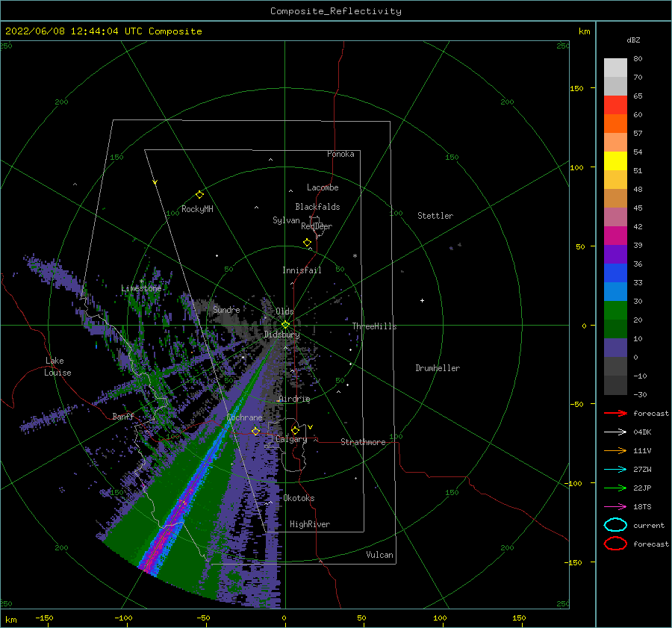Screen dimensions: 672x628
Task: Select the 80 dBZ light gray swatch
Action: (615, 67)
